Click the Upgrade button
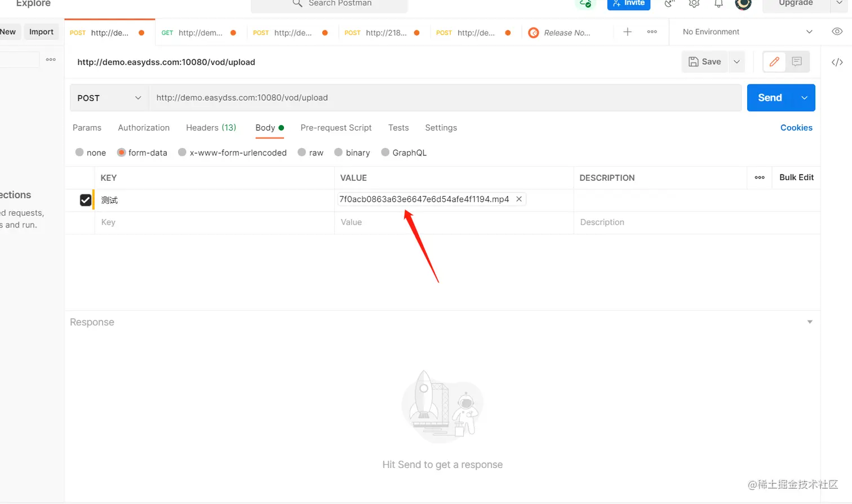The width and height of the screenshot is (852, 504). 796,3
